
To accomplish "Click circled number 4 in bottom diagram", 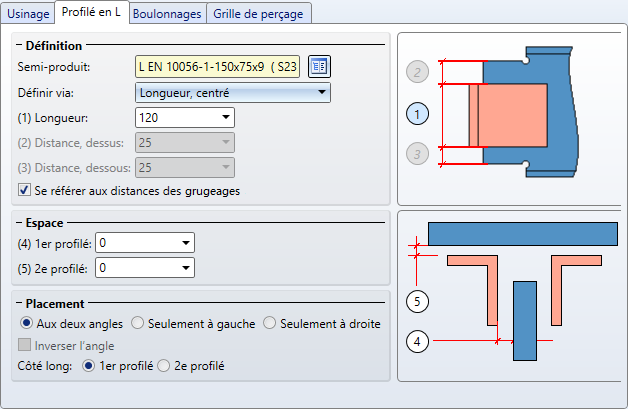I will click(x=418, y=342).
